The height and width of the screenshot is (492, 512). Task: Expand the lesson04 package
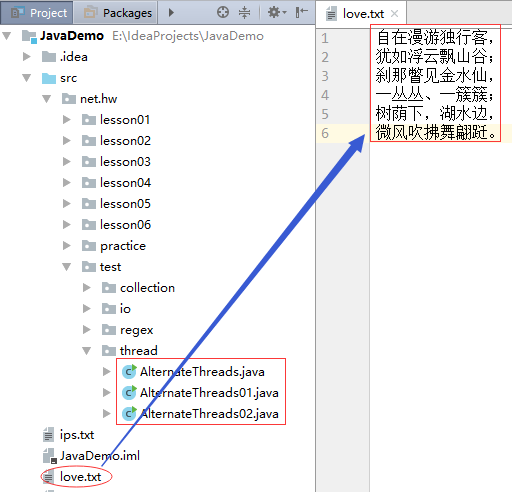pyautogui.click(x=67, y=183)
